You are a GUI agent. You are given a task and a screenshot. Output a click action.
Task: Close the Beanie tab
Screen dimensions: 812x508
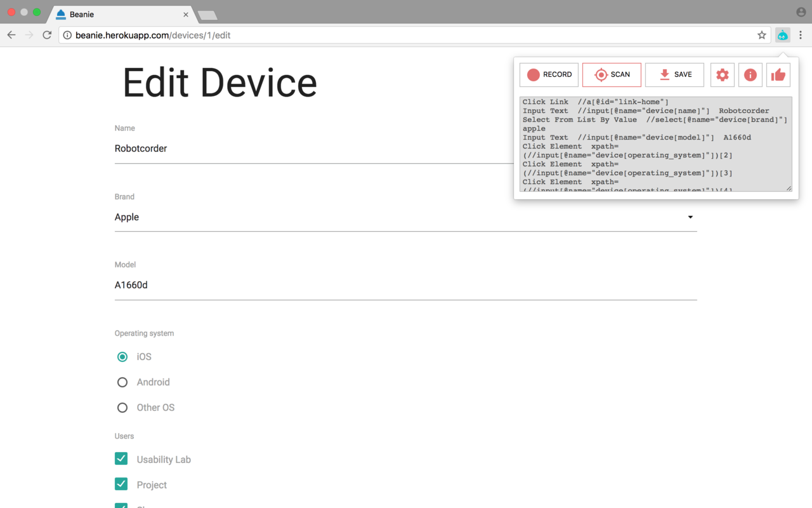point(186,14)
